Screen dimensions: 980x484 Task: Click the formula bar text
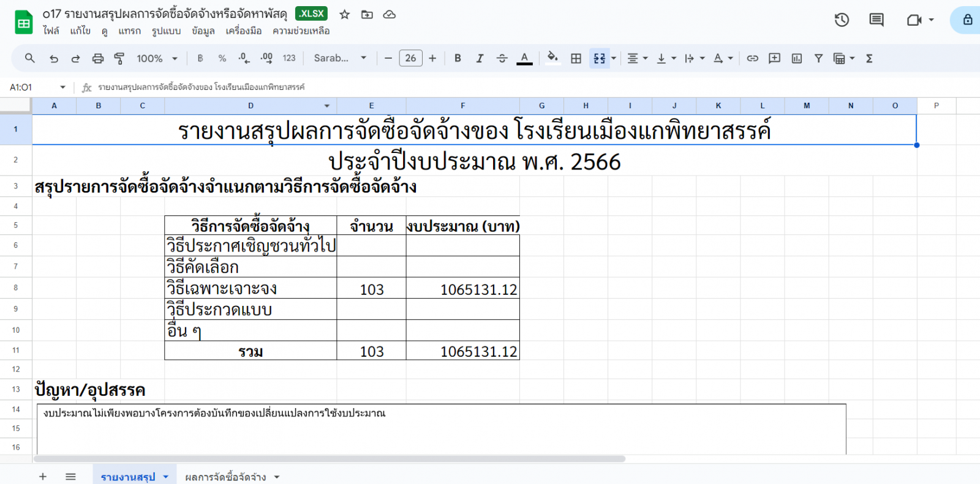[x=201, y=87]
